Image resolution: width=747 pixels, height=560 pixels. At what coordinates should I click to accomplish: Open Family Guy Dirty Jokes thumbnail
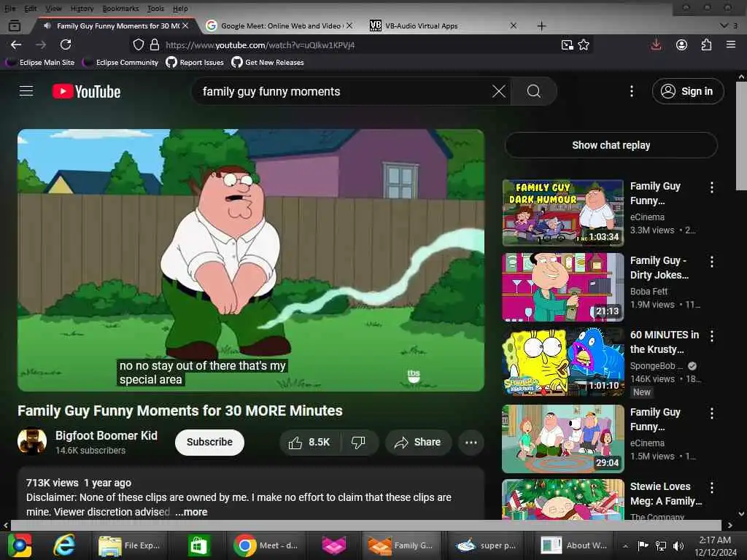coord(562,287)
